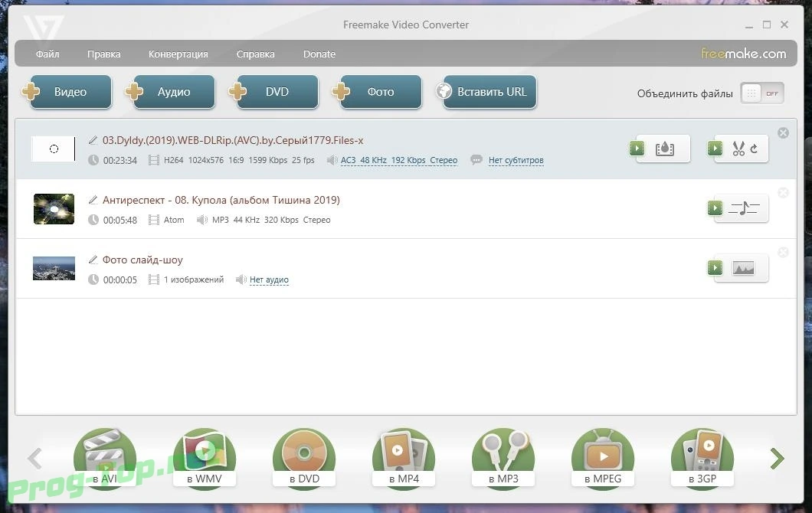Add audio with the Аудио button

coord(174,92)
